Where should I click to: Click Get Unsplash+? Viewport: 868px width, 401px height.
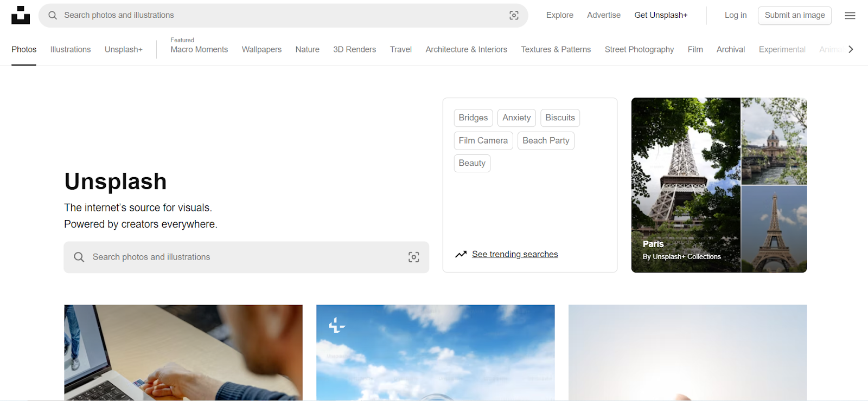[661, 15]
